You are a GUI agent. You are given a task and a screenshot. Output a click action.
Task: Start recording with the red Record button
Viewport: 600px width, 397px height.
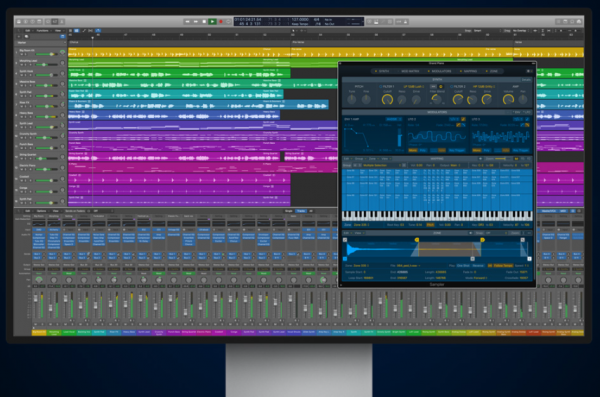[220, 21]
